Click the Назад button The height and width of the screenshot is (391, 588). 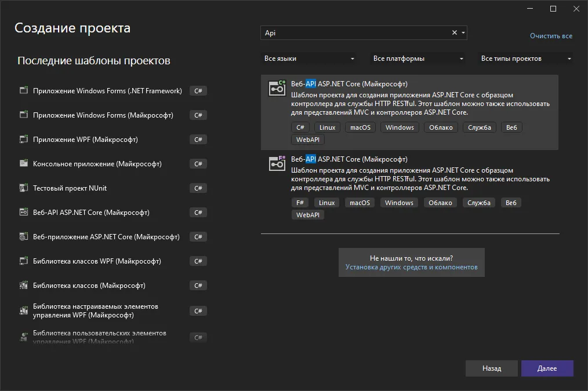pyautogui.click(x=492, y=368)
